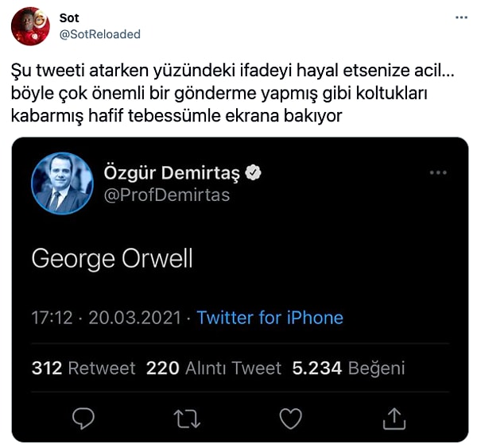Click the reply speech bubble icon

[83, 416]
